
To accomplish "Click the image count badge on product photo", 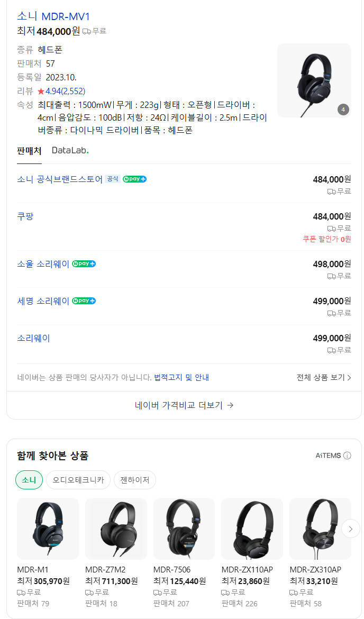I will (343, 110).
